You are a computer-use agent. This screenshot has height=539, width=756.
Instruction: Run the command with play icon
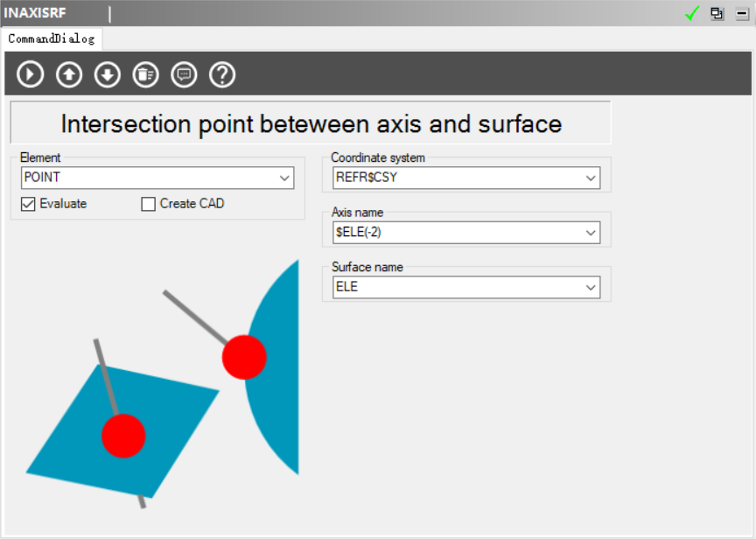[x=31, y=74]
